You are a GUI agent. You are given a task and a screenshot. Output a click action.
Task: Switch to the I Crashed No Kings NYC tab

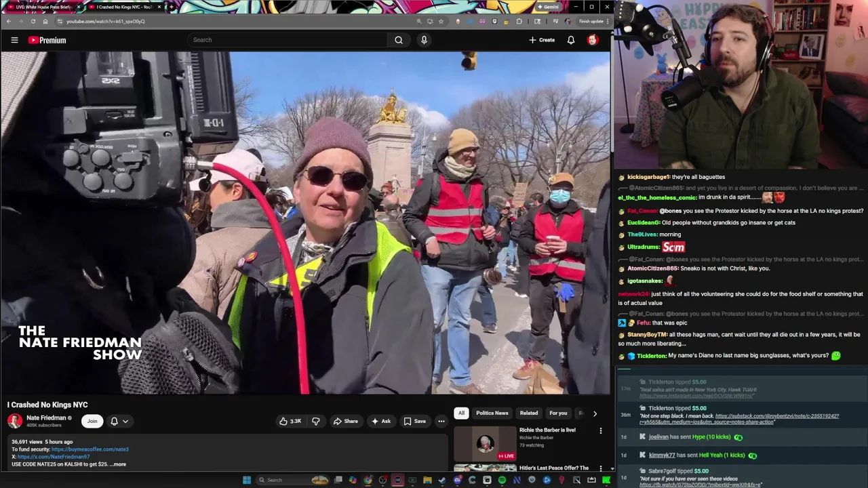[124, 7]
